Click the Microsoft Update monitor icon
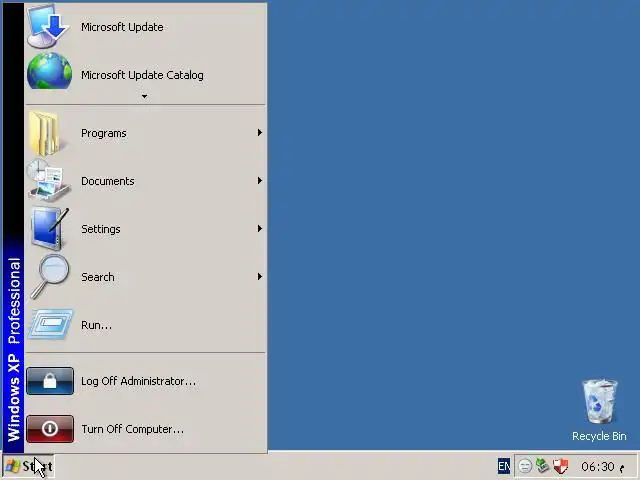This screenshot has height=480, width=640. 48,27
